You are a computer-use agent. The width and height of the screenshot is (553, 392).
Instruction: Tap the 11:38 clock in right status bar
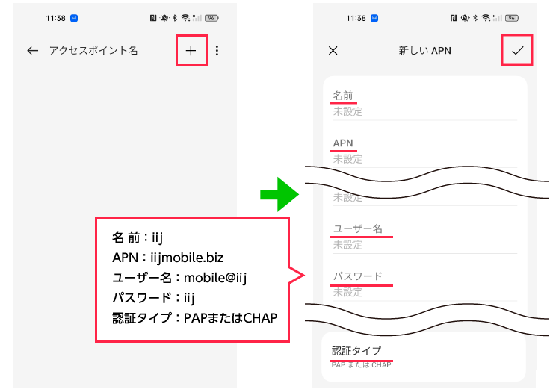tap(356, 18)
